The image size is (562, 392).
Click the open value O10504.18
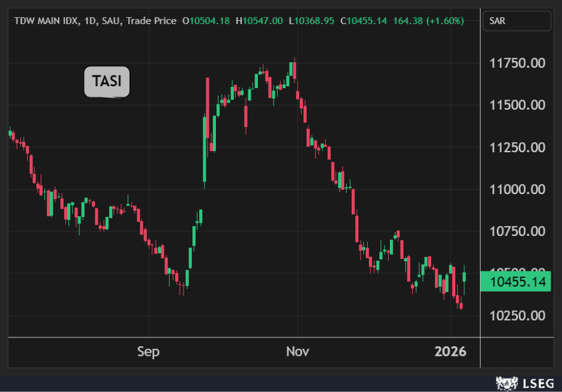tap(206, 21)
